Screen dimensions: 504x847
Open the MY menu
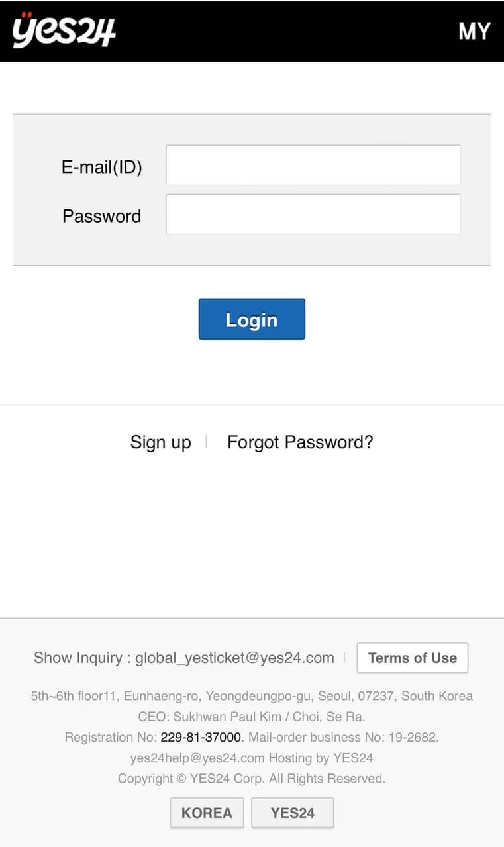point(474,31)
